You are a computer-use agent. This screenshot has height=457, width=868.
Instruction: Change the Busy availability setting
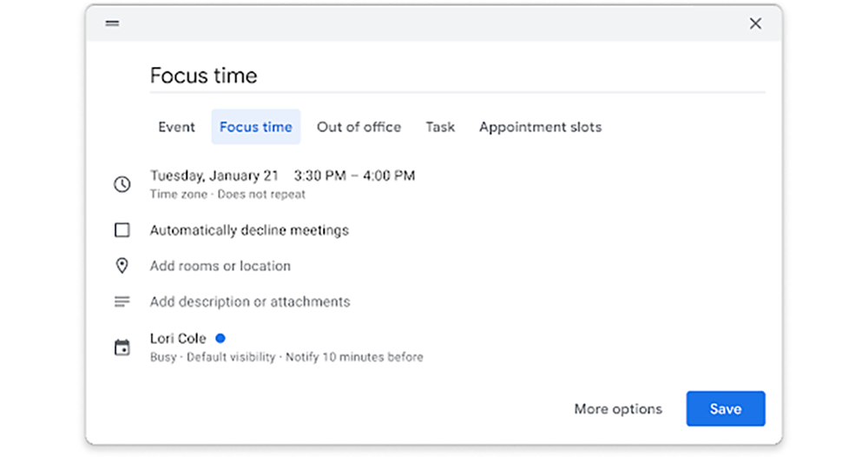click(163, 357)
